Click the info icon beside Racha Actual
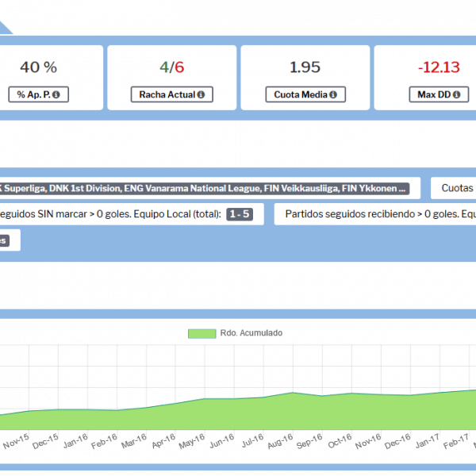This screenshot has width=476, height=476. [x=201, y=94]
